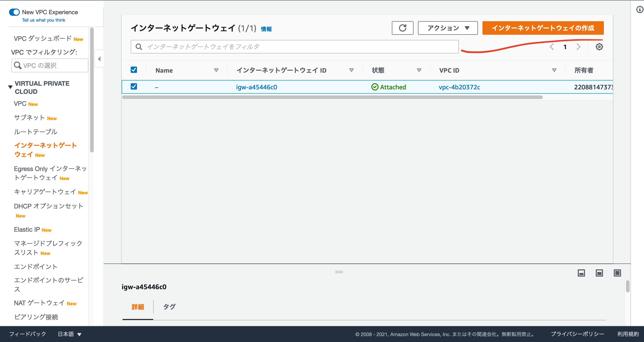Open the Name column sort dropdown
Viewport: 644px width, 342px height.
216,70
